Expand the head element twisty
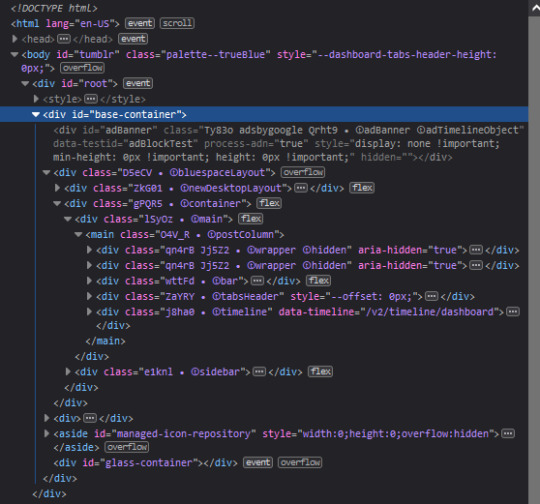 pyautogui.click(x=14, y=39)
